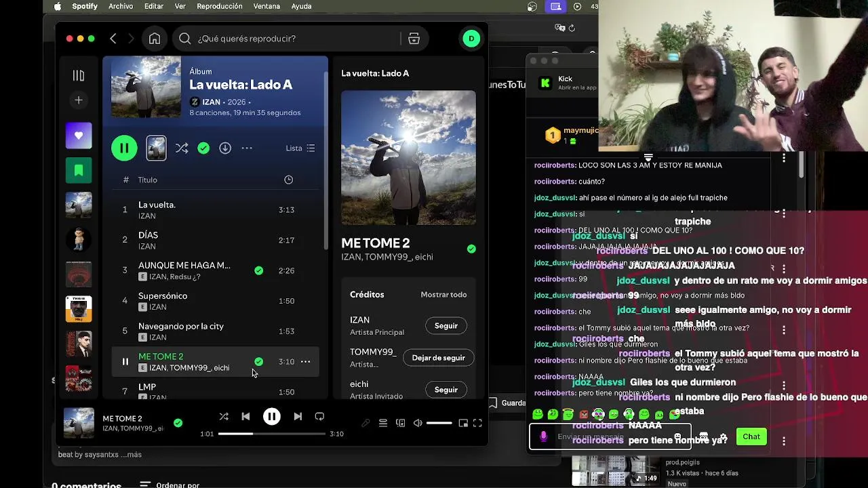
Task: Toggle shuffle in the bottom player
Action: (x=224, y=416)
